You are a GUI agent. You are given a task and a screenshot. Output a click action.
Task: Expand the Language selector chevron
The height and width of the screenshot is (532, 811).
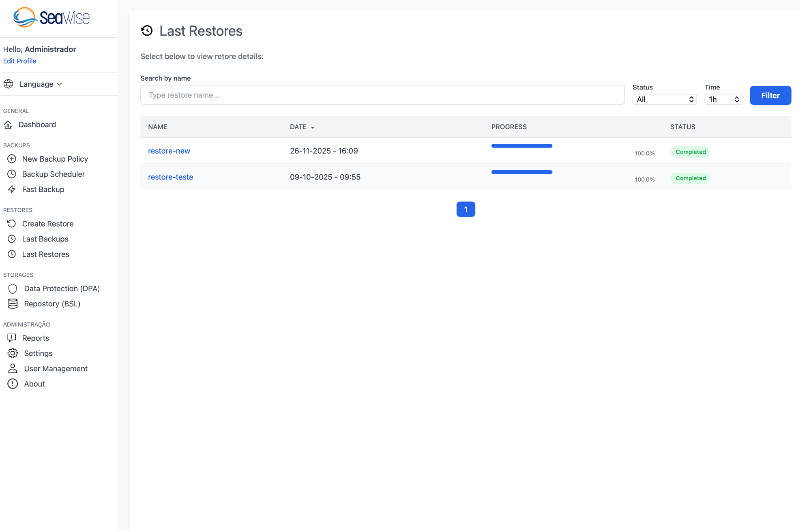click(x=60, y=84)
